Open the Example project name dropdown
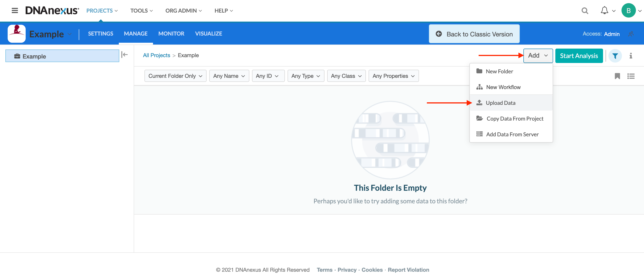 coord(50,34)
